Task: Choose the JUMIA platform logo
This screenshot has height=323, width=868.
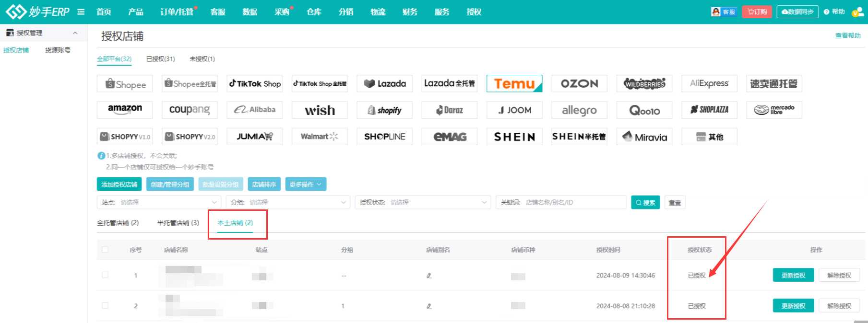Action: tap(255, 137)
